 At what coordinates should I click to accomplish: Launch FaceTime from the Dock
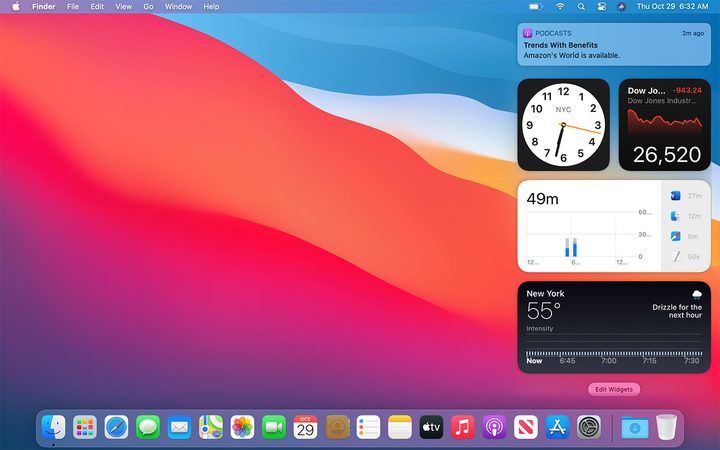[x=274, y=427]
